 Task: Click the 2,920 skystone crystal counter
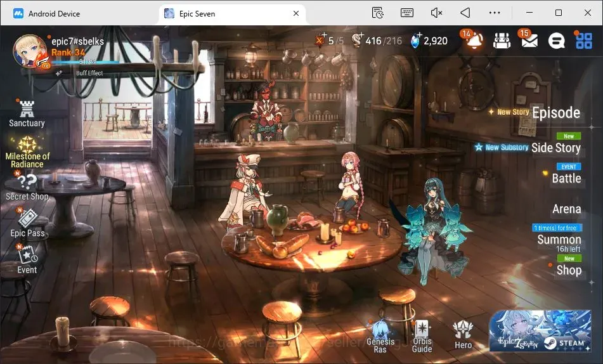tap(429, 41)
